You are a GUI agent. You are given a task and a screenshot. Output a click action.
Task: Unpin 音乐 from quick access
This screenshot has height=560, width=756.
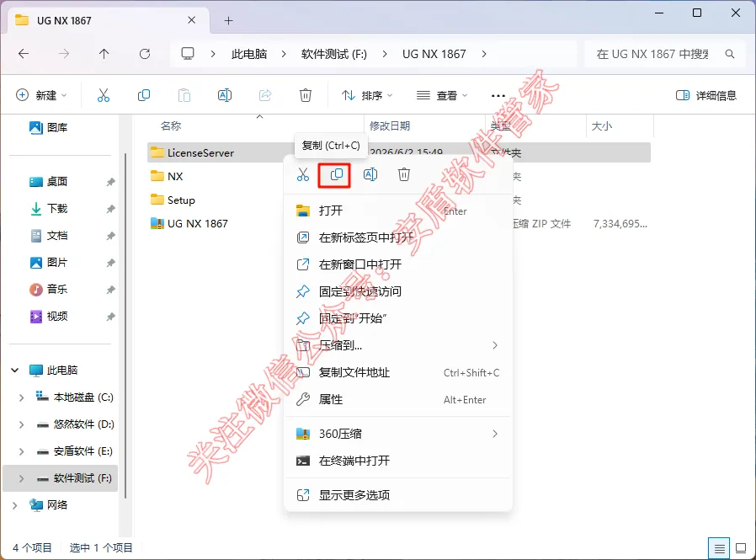pyautogui.click(x=111, y=290)
